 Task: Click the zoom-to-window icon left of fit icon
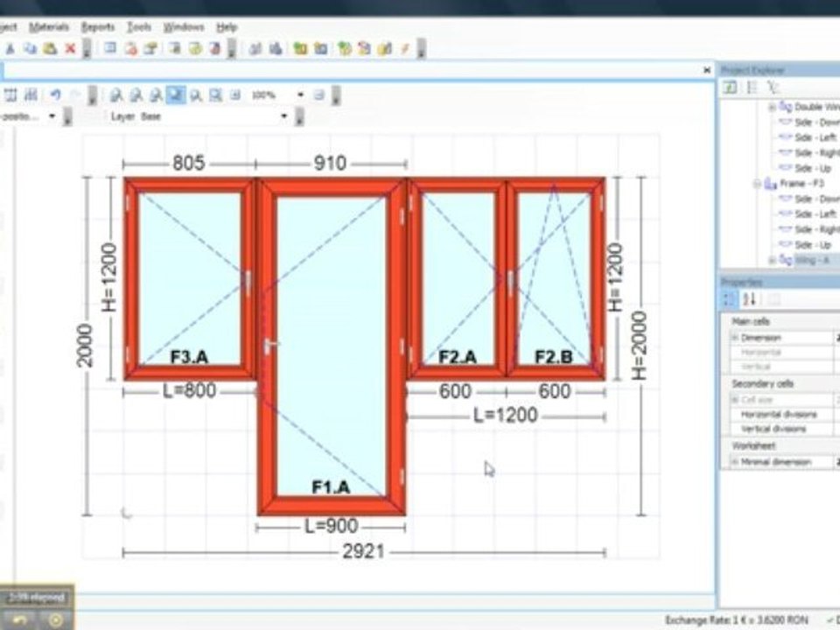pyautogui.click(x=215, y=95)
